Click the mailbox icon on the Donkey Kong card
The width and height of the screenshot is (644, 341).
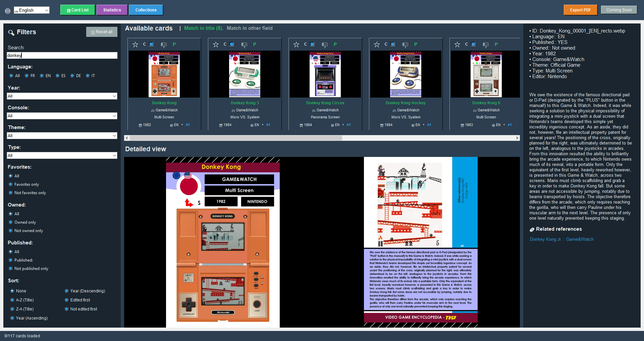pos(164,45)
